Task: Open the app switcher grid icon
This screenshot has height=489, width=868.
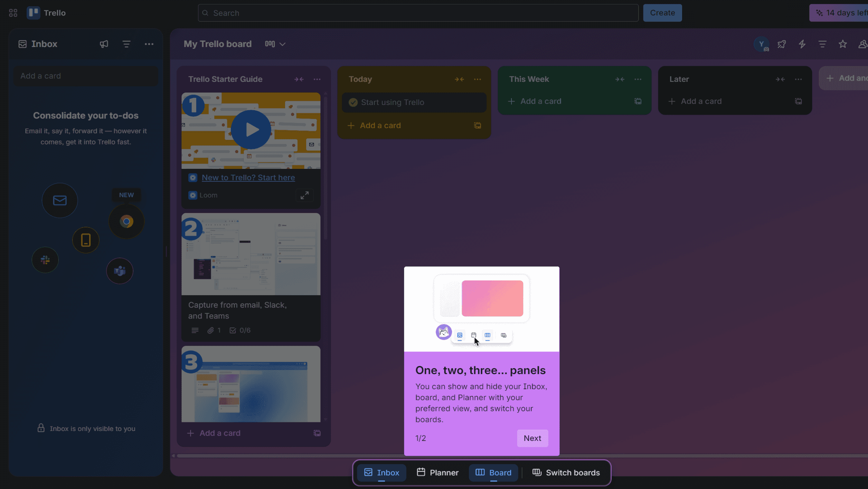Action: pyautogui.click(x=13, y=13)
